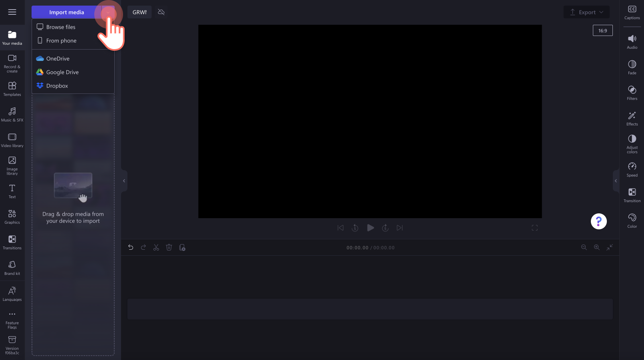Edit the project title GRW field
The width and height of the screenshot is (644, 360).
(139, 12)
